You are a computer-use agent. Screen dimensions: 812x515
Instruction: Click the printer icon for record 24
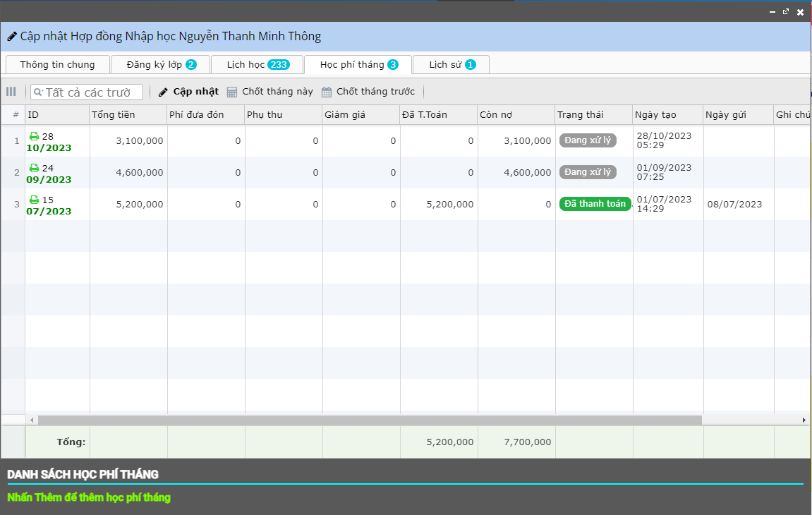(34, 168)
